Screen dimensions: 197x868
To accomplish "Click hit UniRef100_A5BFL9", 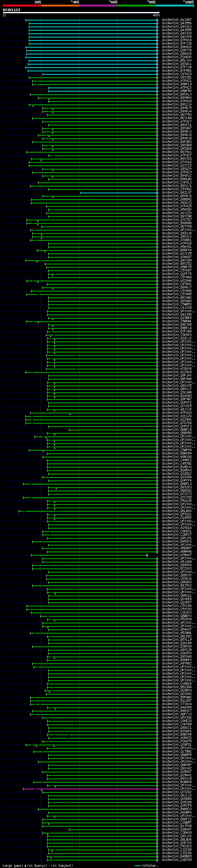I will [x=176, y=84].
